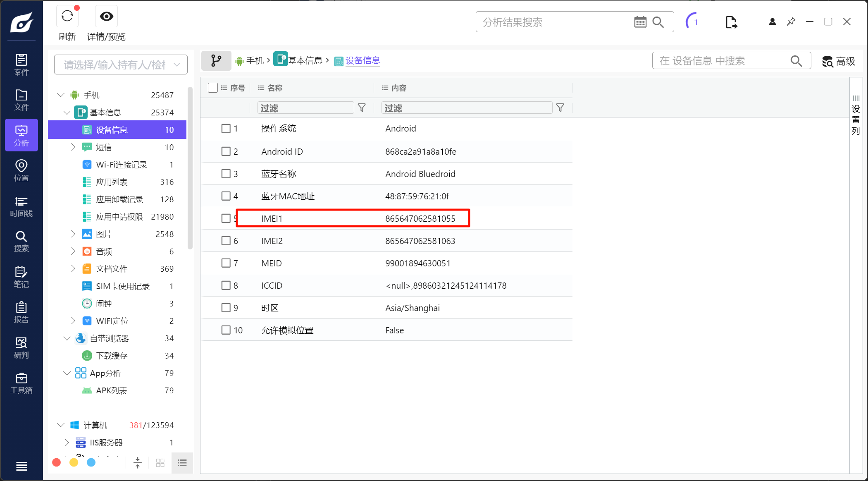
Task: Expand the 图片 (Pictures) tree node
Action: click(73, 234)
